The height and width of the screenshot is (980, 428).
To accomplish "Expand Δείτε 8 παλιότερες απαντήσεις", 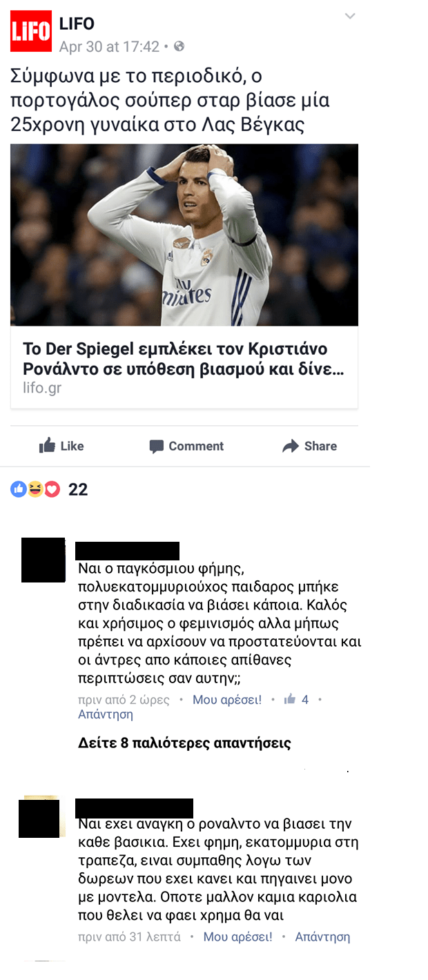I will coord(184,743).
